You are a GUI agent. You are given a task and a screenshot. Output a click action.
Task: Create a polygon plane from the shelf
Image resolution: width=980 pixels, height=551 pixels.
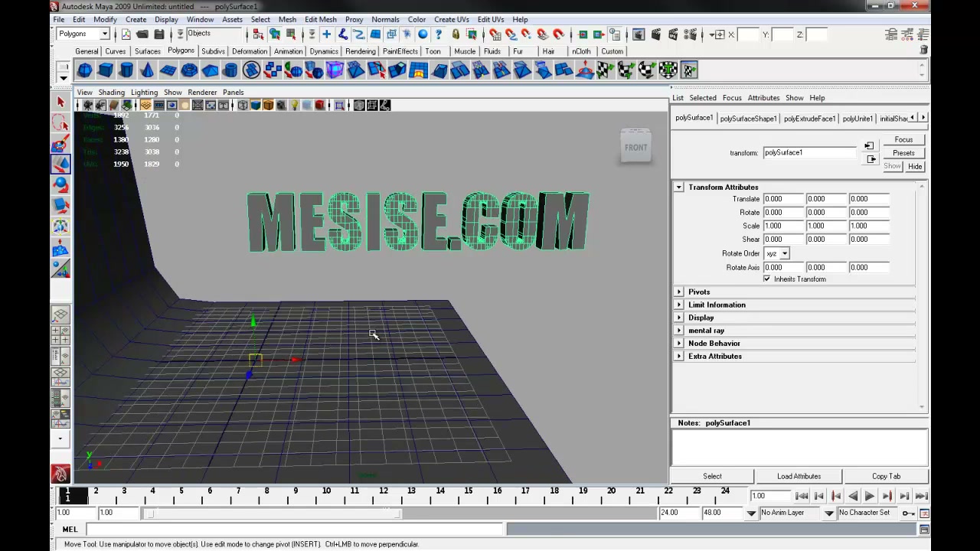[x=168, y=70]
